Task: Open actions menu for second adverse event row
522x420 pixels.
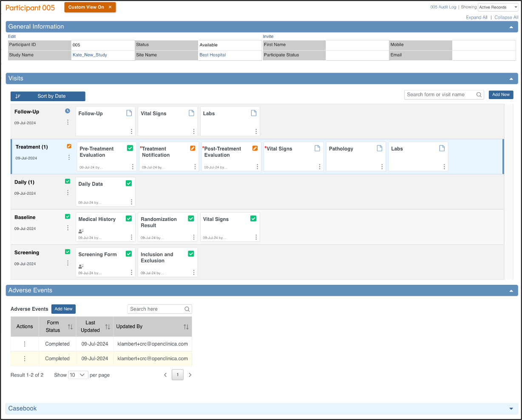Action: pos(25,359)
